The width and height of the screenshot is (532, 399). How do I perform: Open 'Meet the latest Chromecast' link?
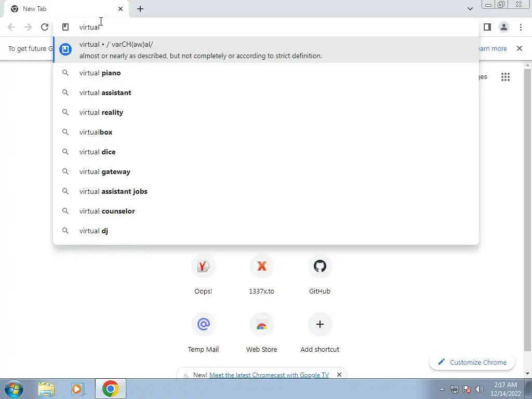[x=269, y=375]
